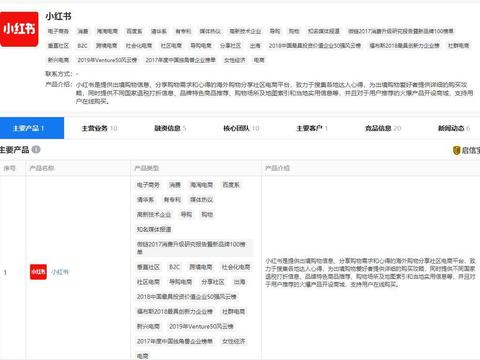Screen dimensions: 480x360
Task: Click the 高新技术企业 tag in header tags
Action: [x=245, y=31]
